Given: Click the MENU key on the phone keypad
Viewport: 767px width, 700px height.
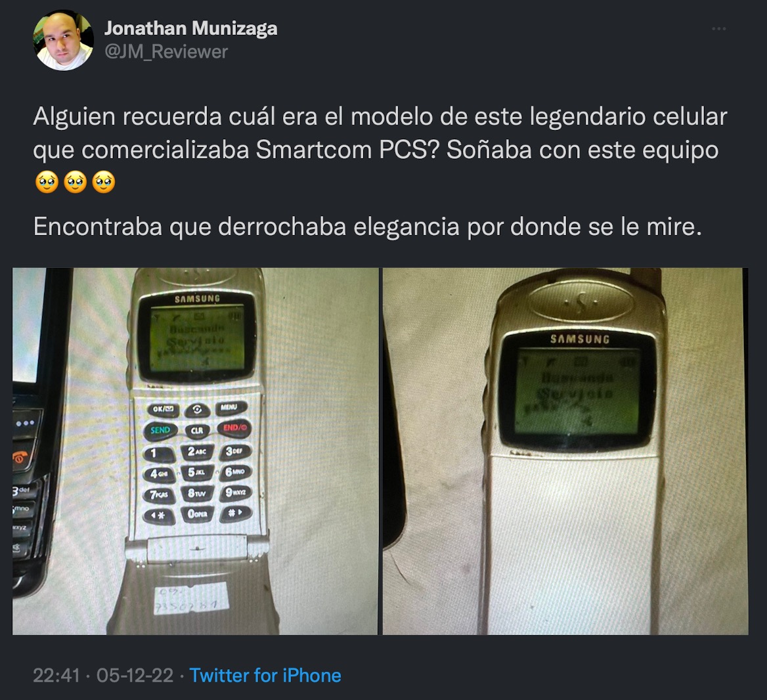Looking at the screenshot, I should pyautogui.click(x=229, y=408).
